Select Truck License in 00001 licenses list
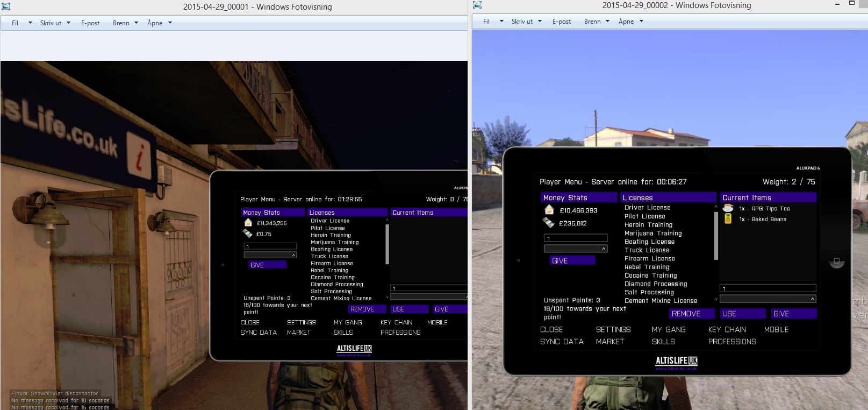The image size is (868, 410). [x=329, y=256]
